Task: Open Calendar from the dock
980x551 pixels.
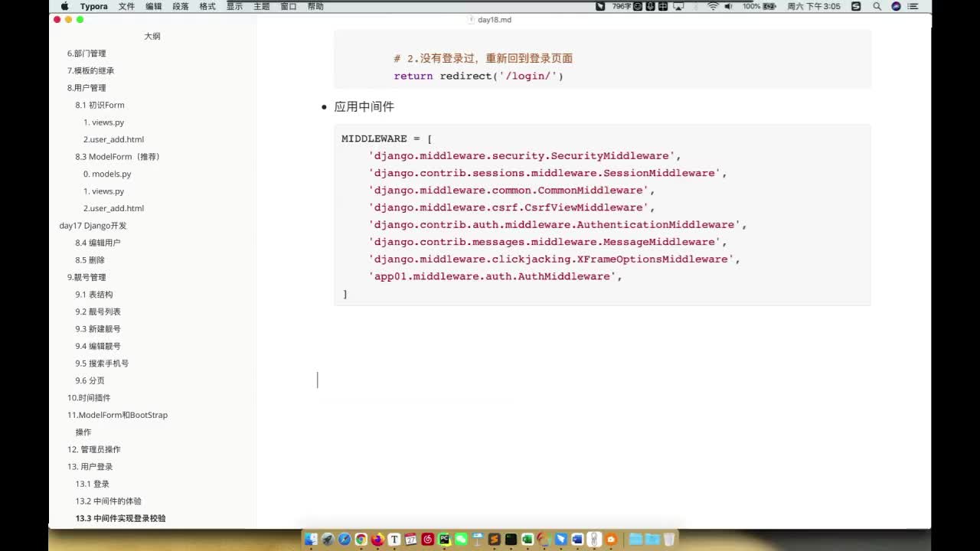Action: pyautogui.click(x=411, y=540)
